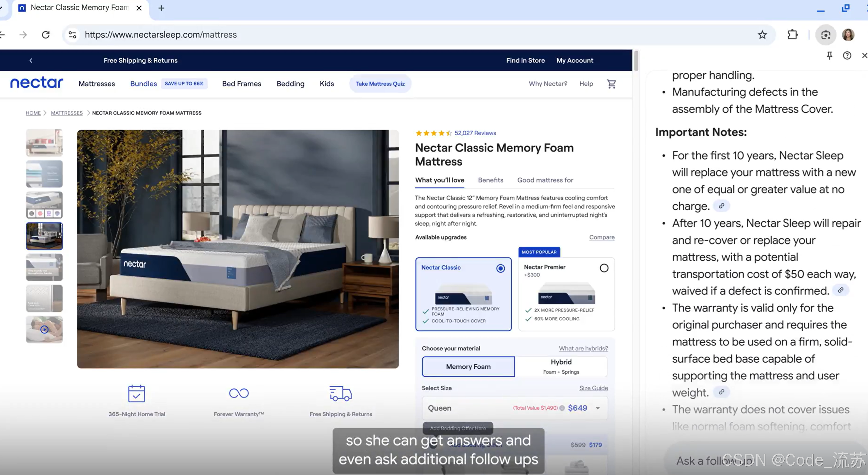Go to HOME breadcrumb
Viewport: 868px width, 475px height.
click(x=33, y=113)
